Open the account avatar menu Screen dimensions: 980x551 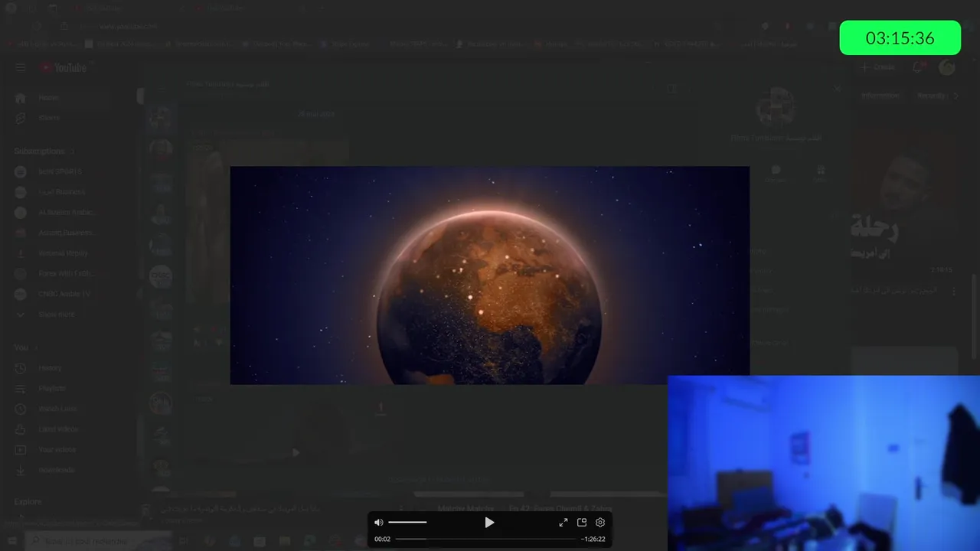(947, 67)
